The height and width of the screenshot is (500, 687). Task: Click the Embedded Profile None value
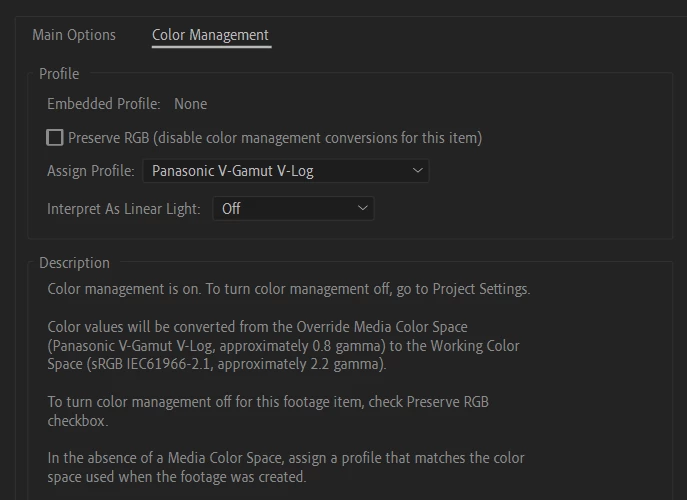pos(191,104)
